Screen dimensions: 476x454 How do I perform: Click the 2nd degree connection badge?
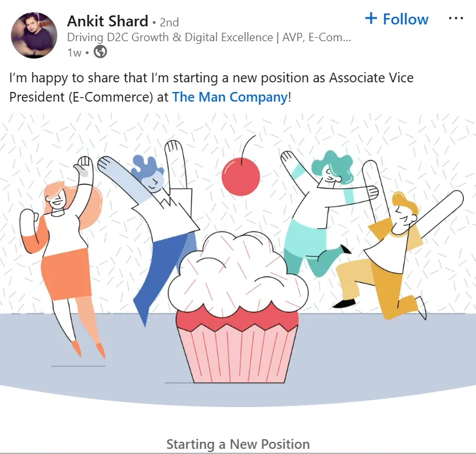[x=169, y=22]
